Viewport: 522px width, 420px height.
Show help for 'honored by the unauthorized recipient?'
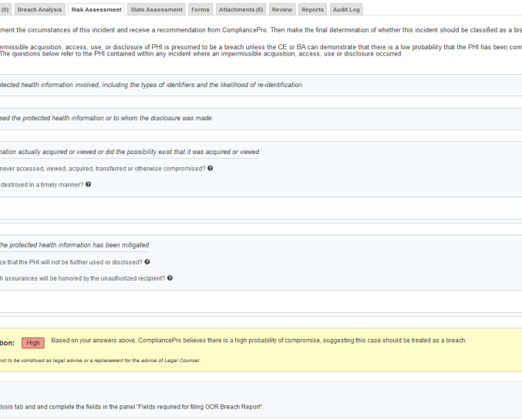[x=170, y=278]
